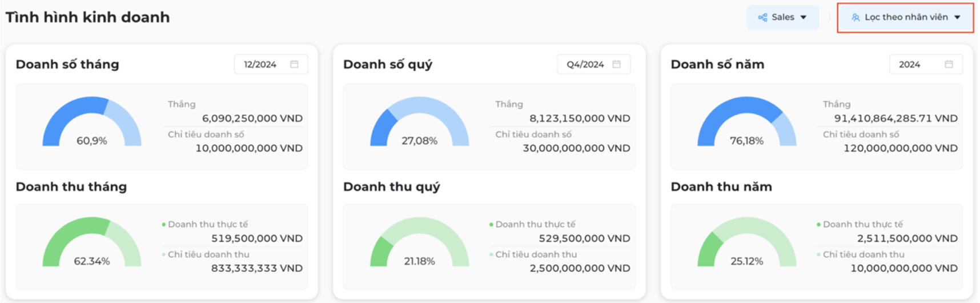Expand the Lọc theo nhân viên dropdown arrow
980x303 pixels.
coord(957,17)
